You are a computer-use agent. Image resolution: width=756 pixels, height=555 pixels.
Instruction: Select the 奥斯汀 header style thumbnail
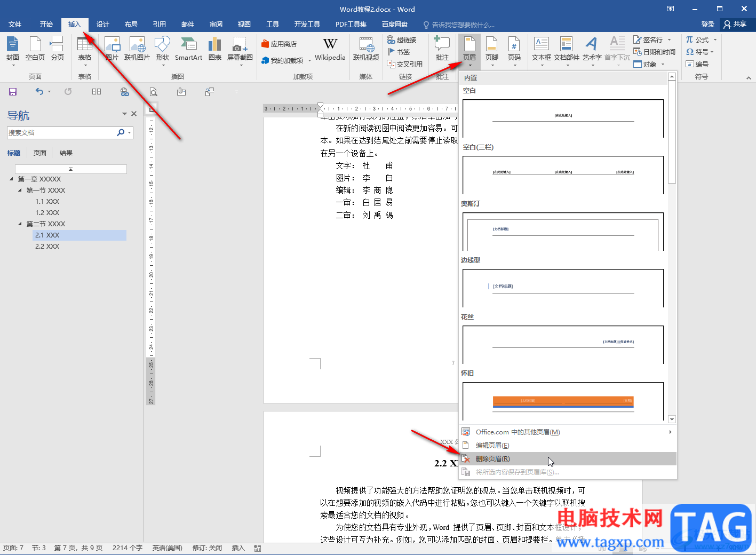pyautogui.click(x=563, y=232)
